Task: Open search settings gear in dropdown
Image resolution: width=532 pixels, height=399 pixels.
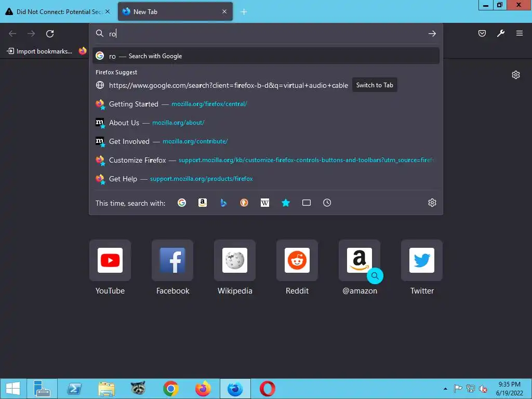Action: coord(432,203)
